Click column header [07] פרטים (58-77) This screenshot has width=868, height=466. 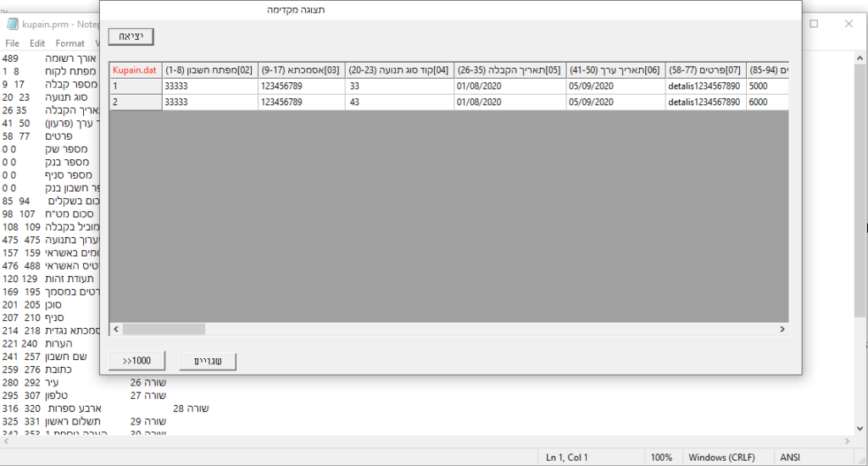pyautogui.click(x=704, y=70)
